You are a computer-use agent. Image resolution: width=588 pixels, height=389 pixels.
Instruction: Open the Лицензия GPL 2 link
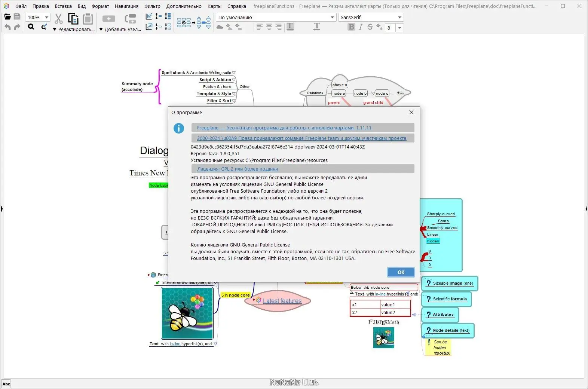(238, 169)
